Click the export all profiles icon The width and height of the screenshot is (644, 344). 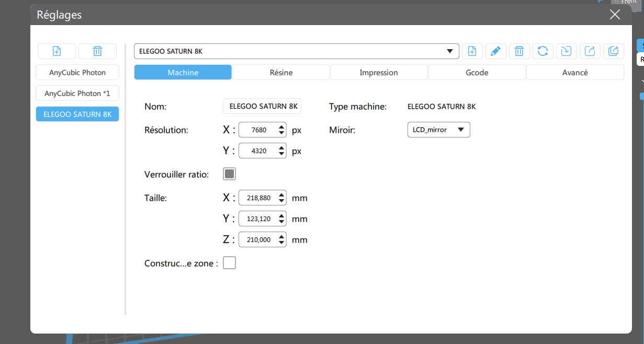[x=613, y=51]
